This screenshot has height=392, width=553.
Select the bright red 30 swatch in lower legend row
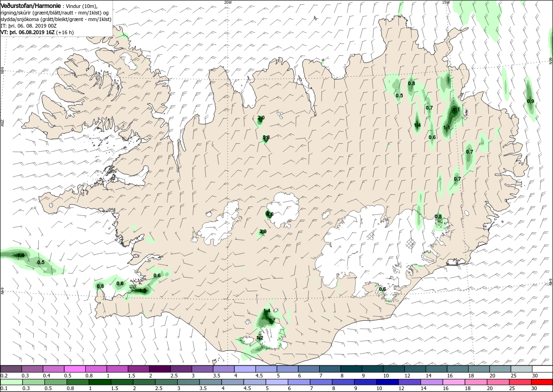click(541, 383)
